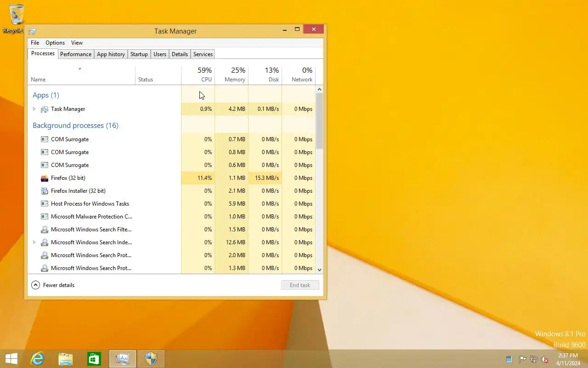Click the Fewer details circle arrow icon
Screen dimensions: 588x368
click(35, 285)
